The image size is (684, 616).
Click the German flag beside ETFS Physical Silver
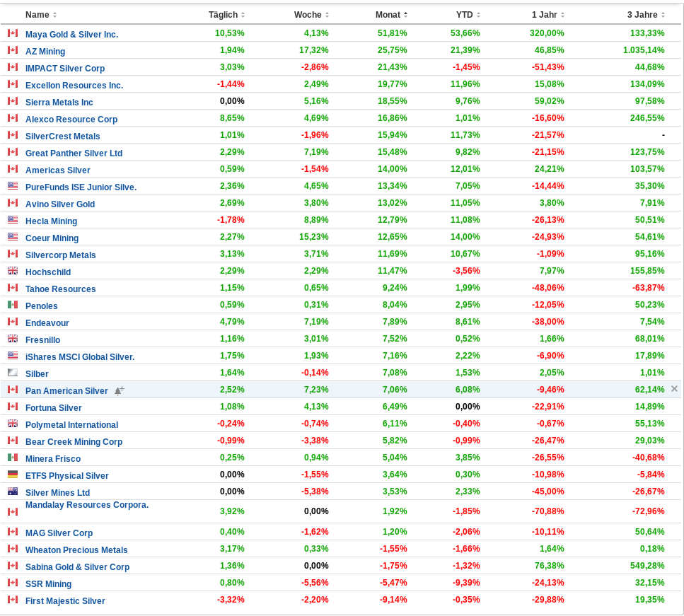coord(13,475)
